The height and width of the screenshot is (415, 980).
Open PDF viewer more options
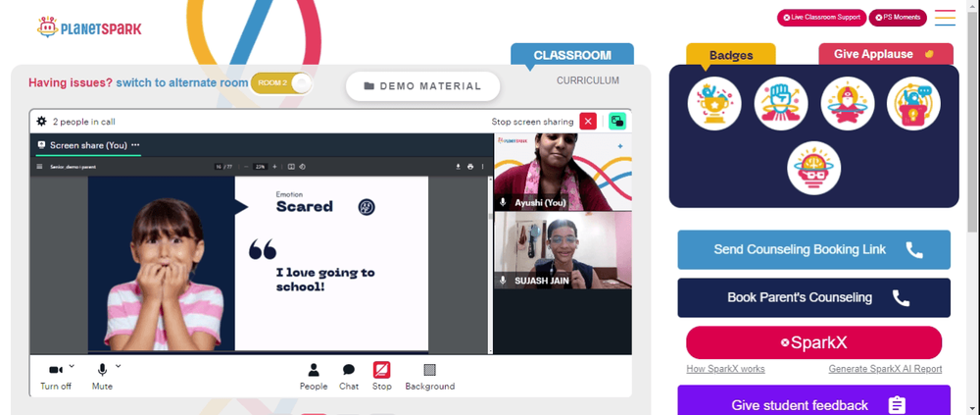point(482,167)
